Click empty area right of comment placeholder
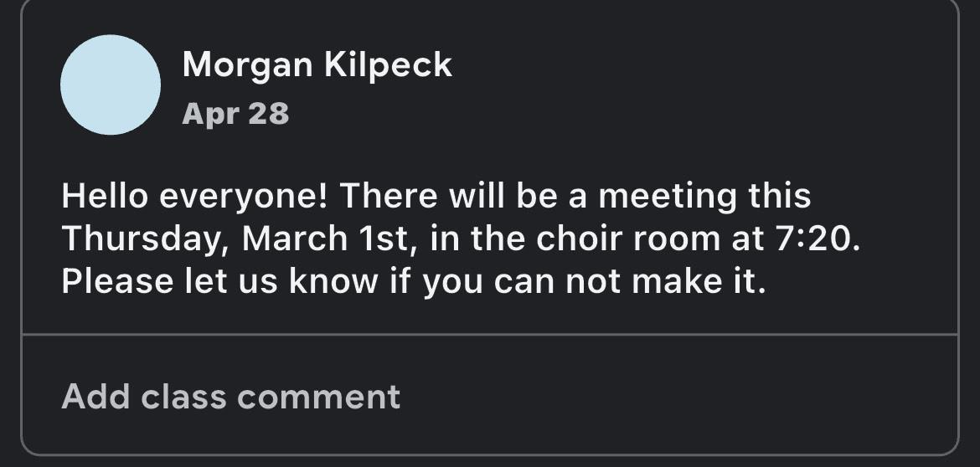980x467 pixels. click(x=670, y=396)
